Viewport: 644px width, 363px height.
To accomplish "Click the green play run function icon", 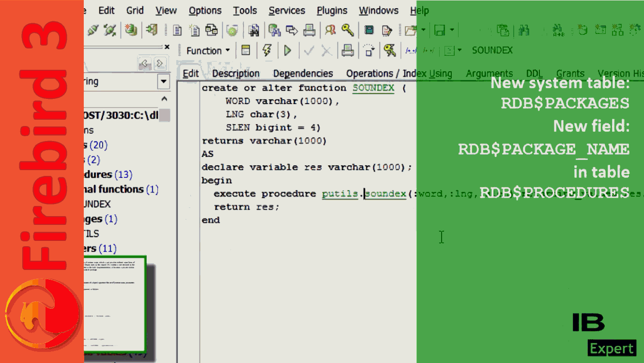I will pos(288,50).
